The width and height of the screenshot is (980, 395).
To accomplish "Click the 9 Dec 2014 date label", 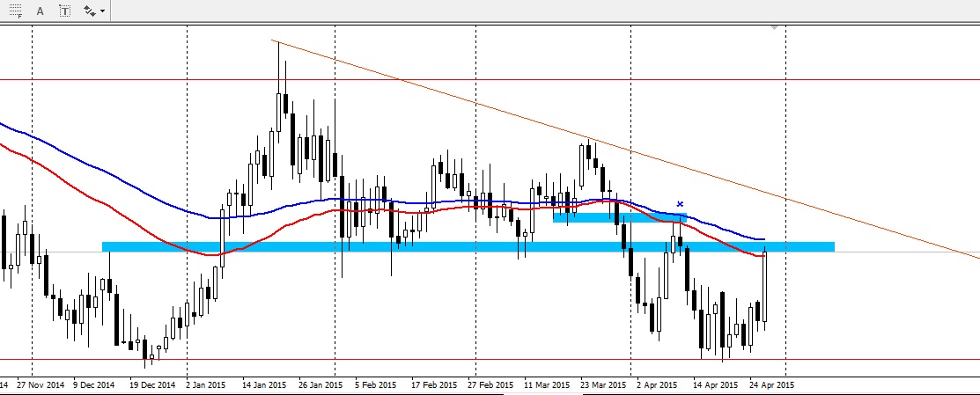I will coord(93,385).
